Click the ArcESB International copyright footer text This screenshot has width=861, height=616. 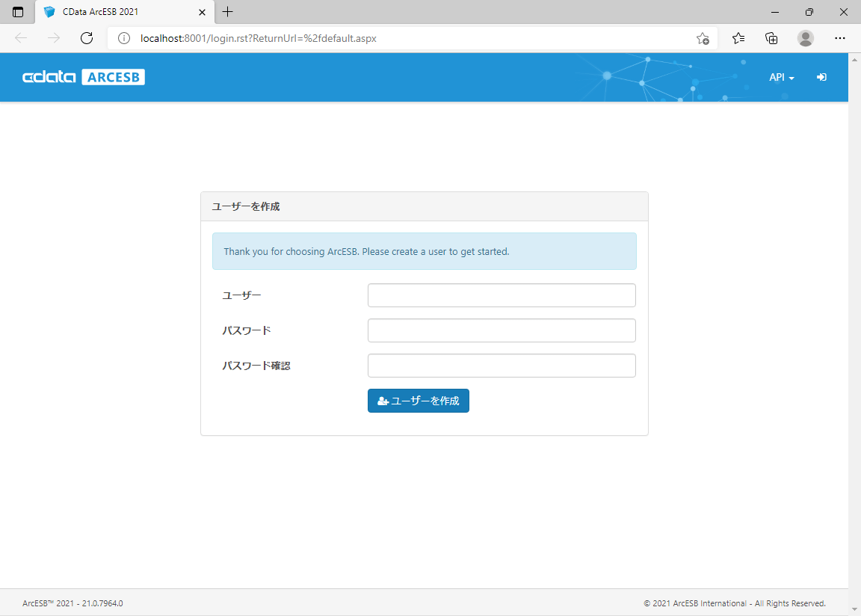pyautogui.click(x=735, y=603)
